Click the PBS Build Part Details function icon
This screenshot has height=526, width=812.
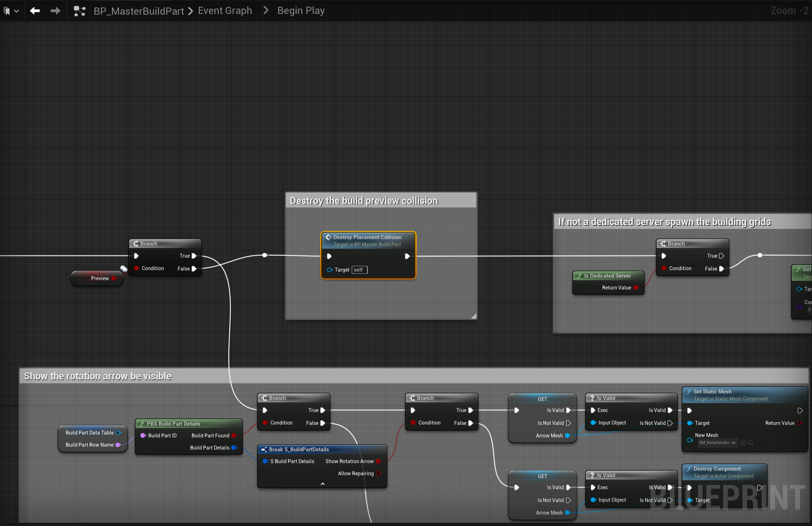coord(142,424)
